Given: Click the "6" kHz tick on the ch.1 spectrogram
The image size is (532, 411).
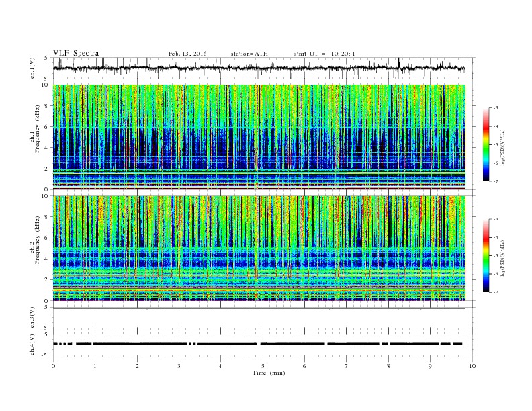Looking at the screenshot, I should [46, 127].
